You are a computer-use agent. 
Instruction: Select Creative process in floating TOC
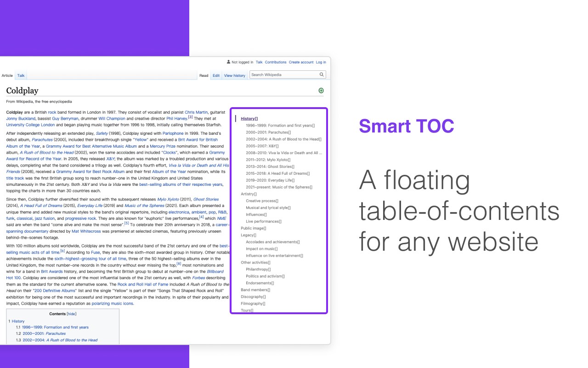[x=262, y=201]
